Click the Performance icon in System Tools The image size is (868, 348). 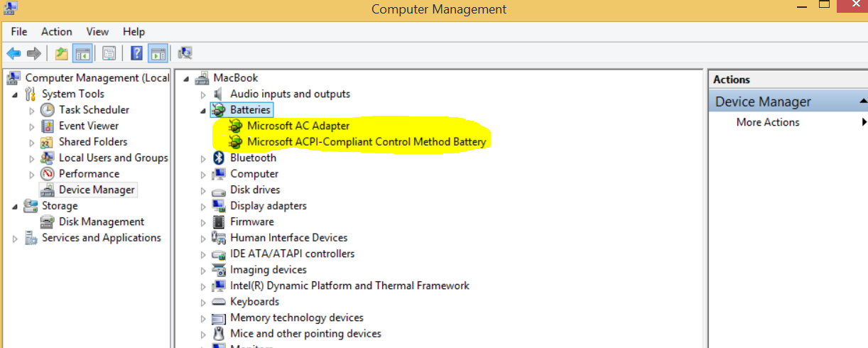click(48, 174)
